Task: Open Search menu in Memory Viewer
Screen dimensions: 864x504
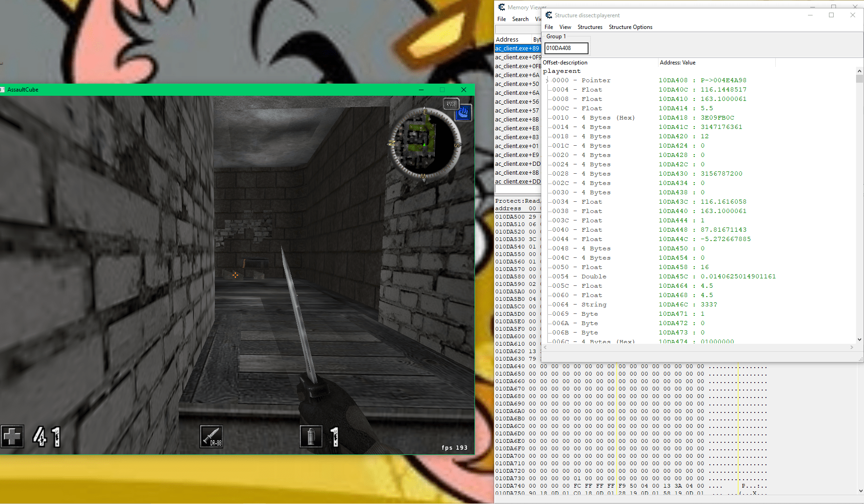Action: coord(520,19)
